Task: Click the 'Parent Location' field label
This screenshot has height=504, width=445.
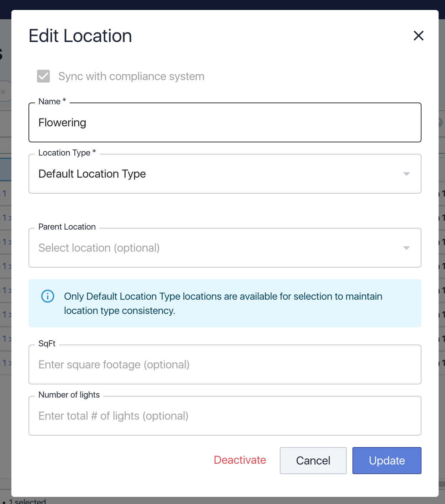Action: [x=67, y=227]
